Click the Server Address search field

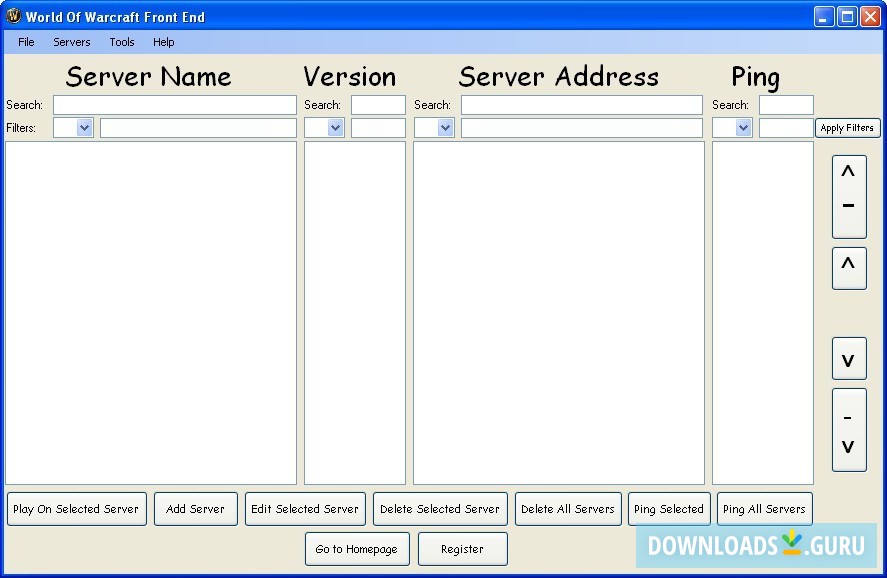point(582,105)
